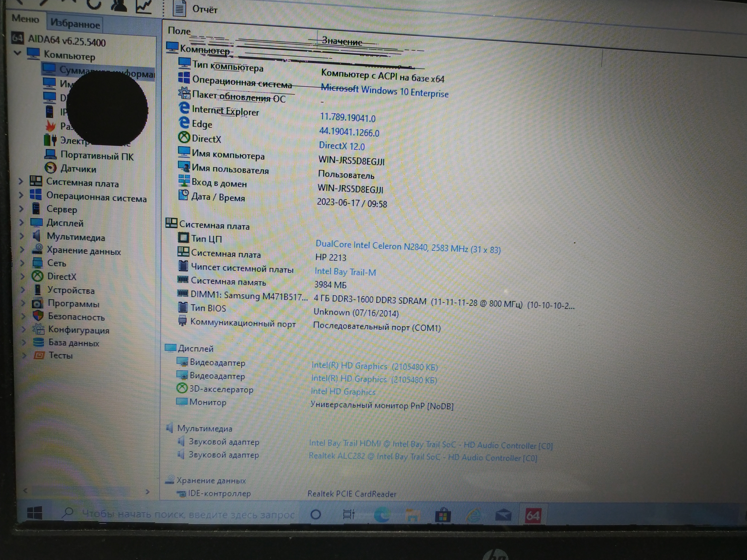Open the Internet Explorer version 11.789.19041.0 link

(348, 118)
